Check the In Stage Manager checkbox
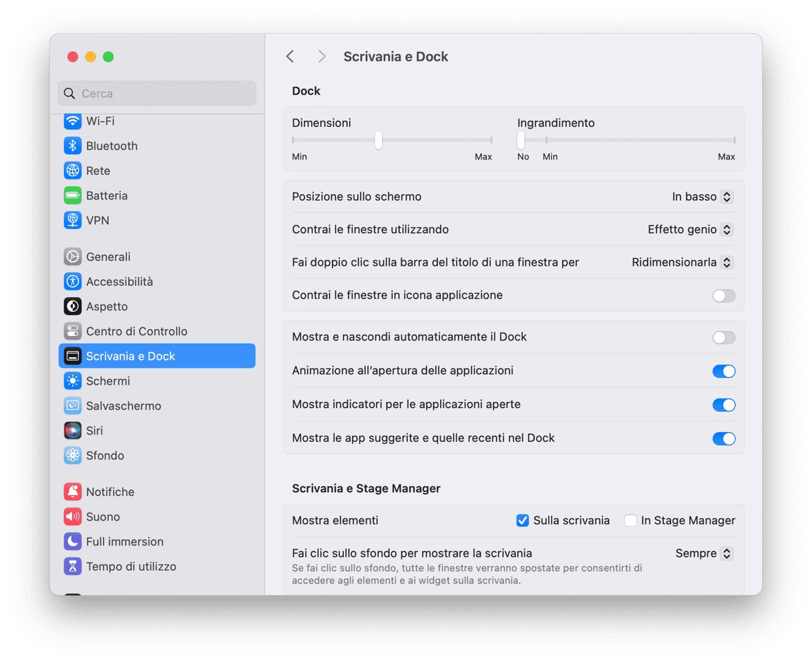Image resolution: width=812 pixels, height=661 pixels. [630, 520]
